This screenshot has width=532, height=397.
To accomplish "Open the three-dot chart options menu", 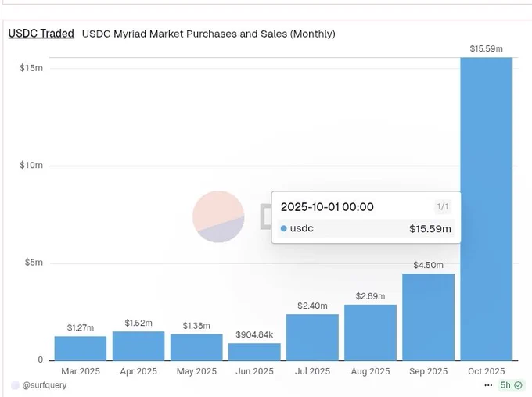I will 488,385.
